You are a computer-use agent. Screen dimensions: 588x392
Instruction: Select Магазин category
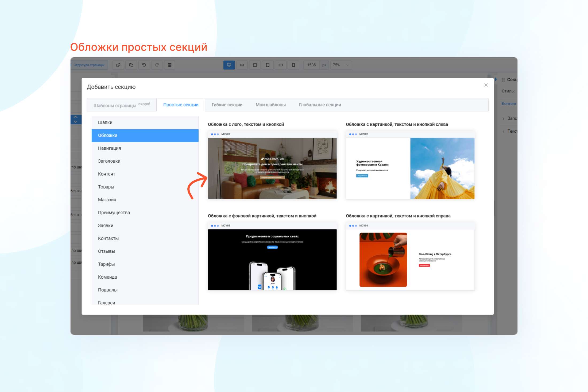145,200
